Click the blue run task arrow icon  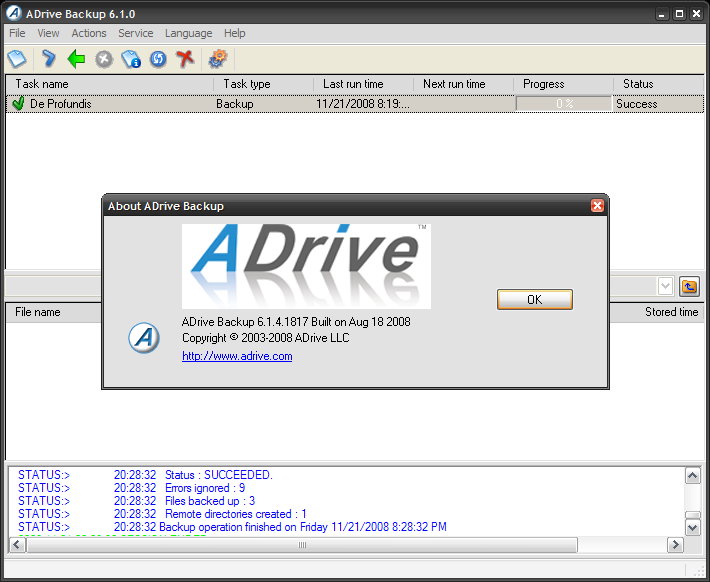[48, 59]
